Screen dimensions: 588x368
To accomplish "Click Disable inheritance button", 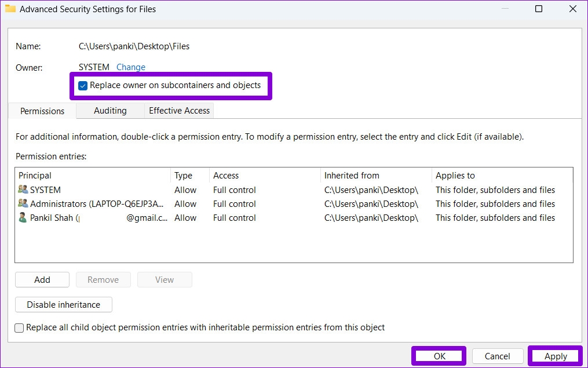I will tap(64, 305).
